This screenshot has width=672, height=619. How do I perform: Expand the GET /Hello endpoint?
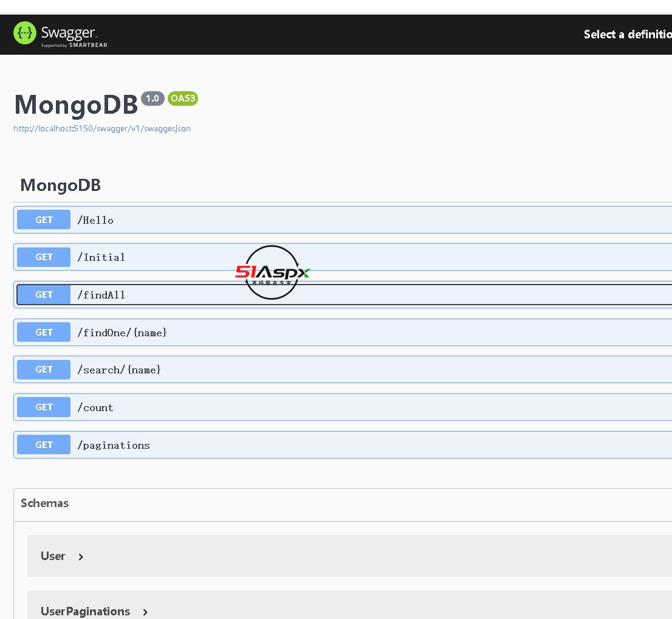(x=343, y=220)
